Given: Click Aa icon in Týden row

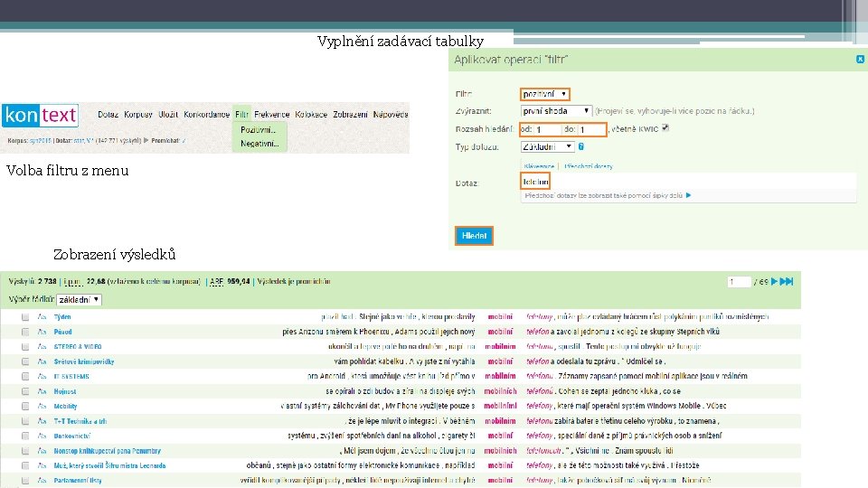Looking at the screenshot, I should pyautogui.click(x=42, y=317).
